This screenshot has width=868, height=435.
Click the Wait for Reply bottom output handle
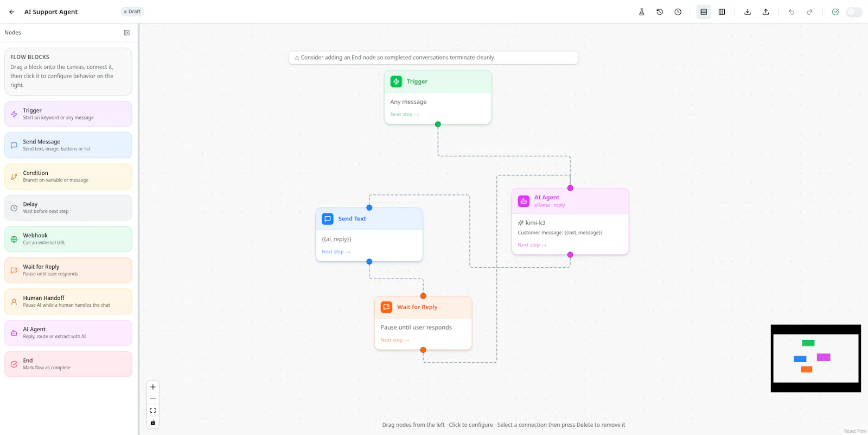pos(423,350)
